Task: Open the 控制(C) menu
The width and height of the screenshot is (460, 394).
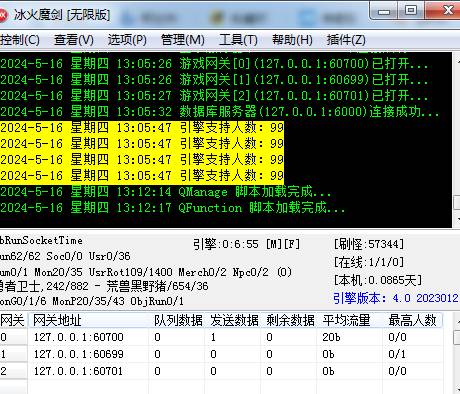Action: 20,40
